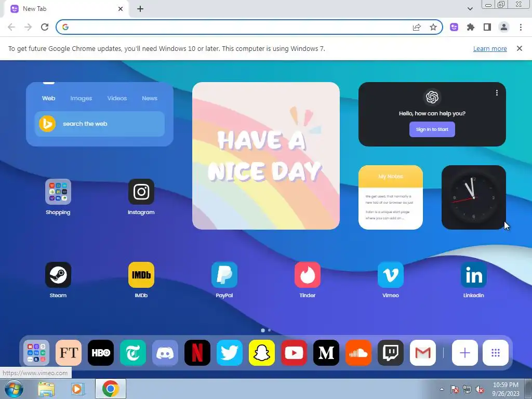Image resolution: width=532 pixels, height=399 pixels.
Task: Expand the tab search chevron
Action: pos(470,9)
